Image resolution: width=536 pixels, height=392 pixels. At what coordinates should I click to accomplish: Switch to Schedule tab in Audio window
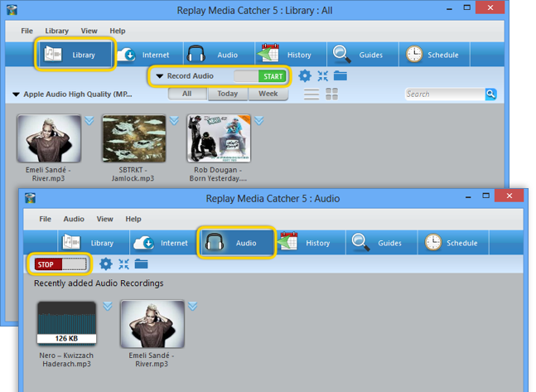453,243
